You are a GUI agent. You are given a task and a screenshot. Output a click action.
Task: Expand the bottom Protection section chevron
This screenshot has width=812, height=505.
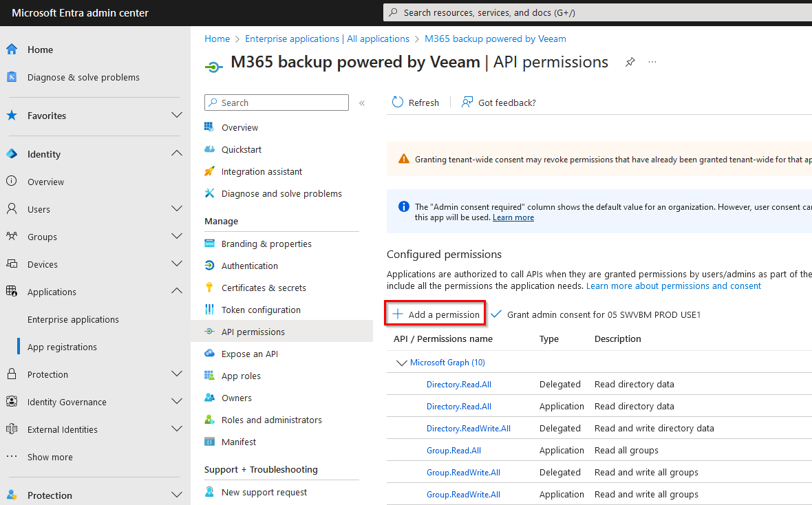(x=177, y=495)
